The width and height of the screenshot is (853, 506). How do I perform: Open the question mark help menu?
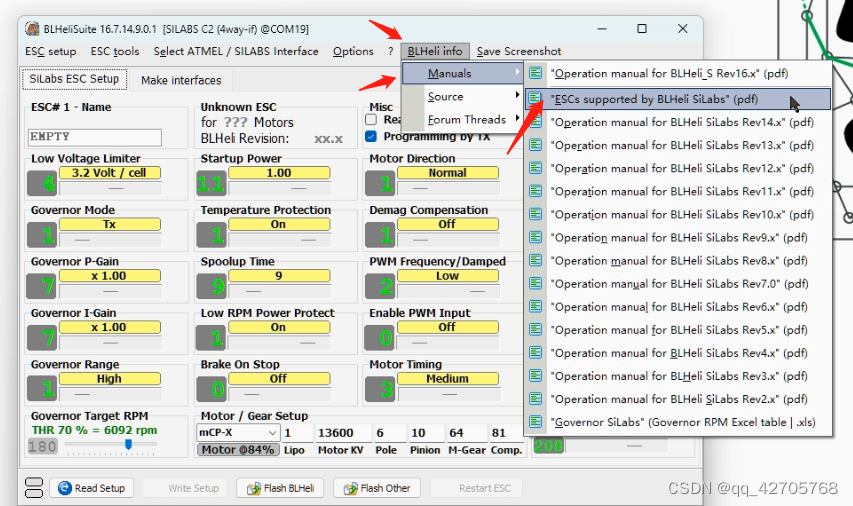(391, 51)
